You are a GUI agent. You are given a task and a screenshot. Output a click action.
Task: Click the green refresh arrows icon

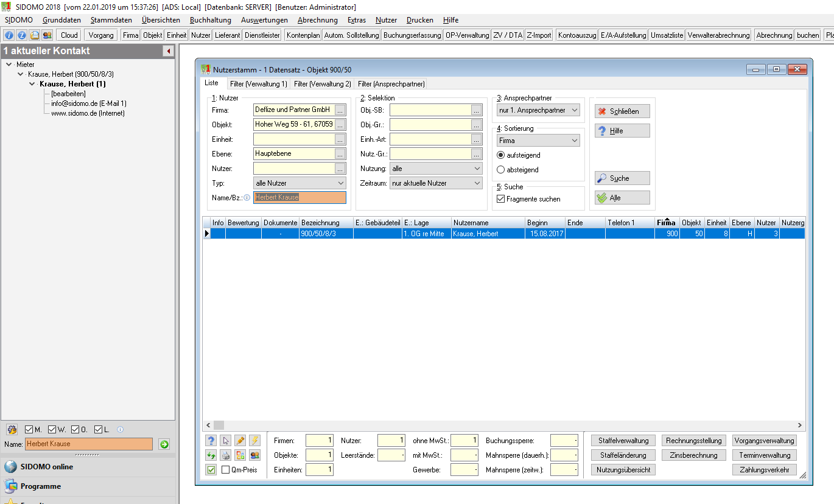click(x=211, y=455)
